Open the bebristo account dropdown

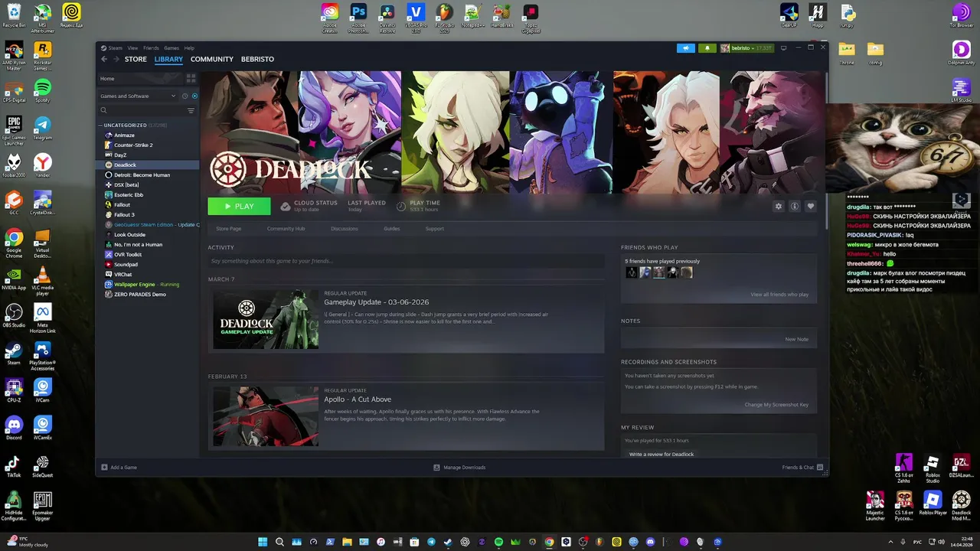(x=746, y=48)
